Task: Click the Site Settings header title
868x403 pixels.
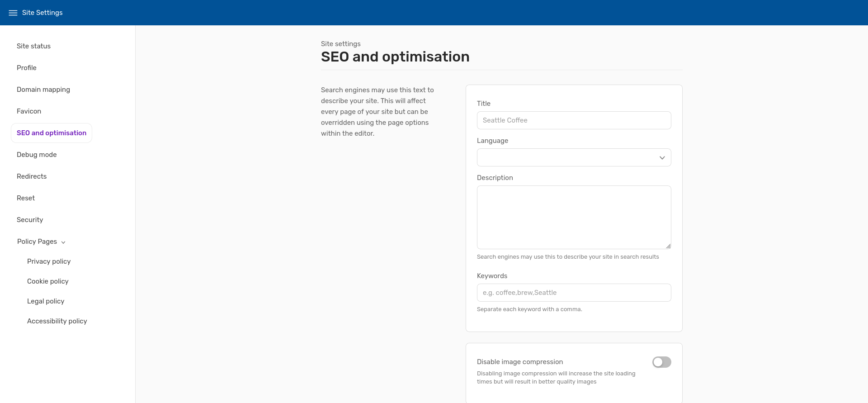Action: pos(42,13)
